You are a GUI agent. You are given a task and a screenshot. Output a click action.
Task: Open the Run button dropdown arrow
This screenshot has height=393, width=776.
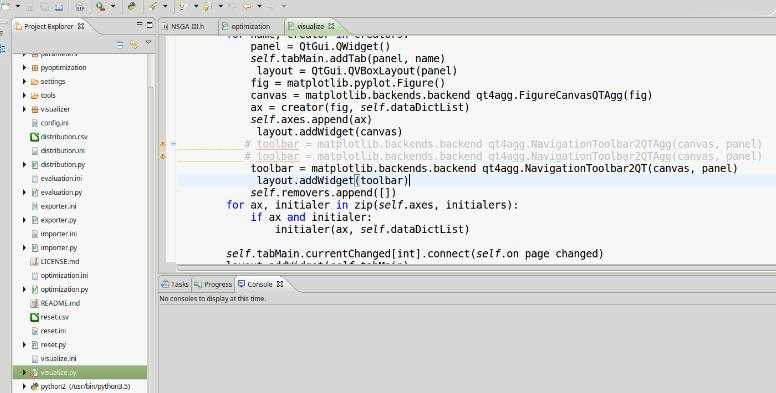[113, 6]
